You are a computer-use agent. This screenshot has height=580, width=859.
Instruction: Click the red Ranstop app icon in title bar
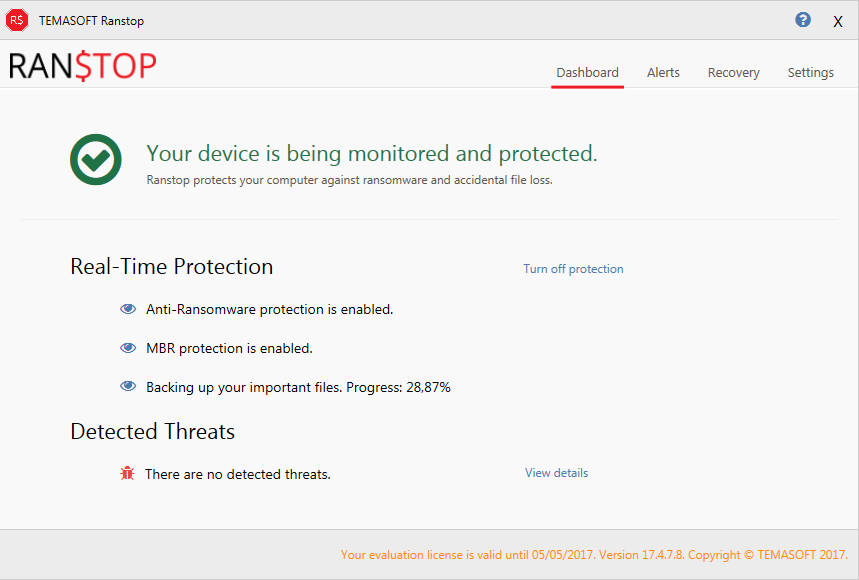tap(17, 20)
